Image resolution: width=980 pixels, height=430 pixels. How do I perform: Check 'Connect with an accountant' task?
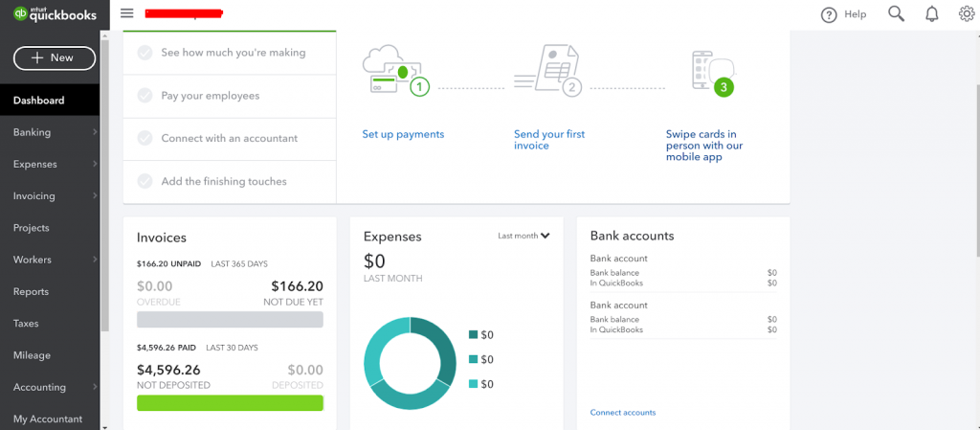145,138
